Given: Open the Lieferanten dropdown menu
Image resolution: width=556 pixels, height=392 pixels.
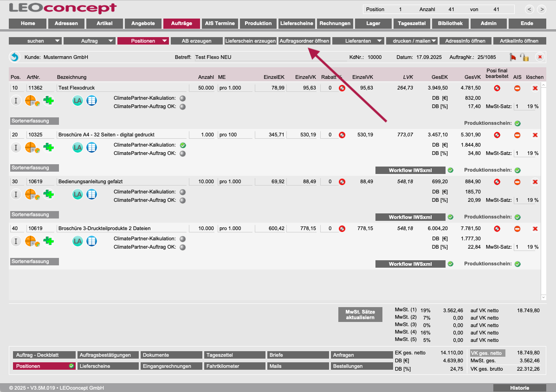Looking at the screenshot, I should pyautogui.click(x=358, y=41).
